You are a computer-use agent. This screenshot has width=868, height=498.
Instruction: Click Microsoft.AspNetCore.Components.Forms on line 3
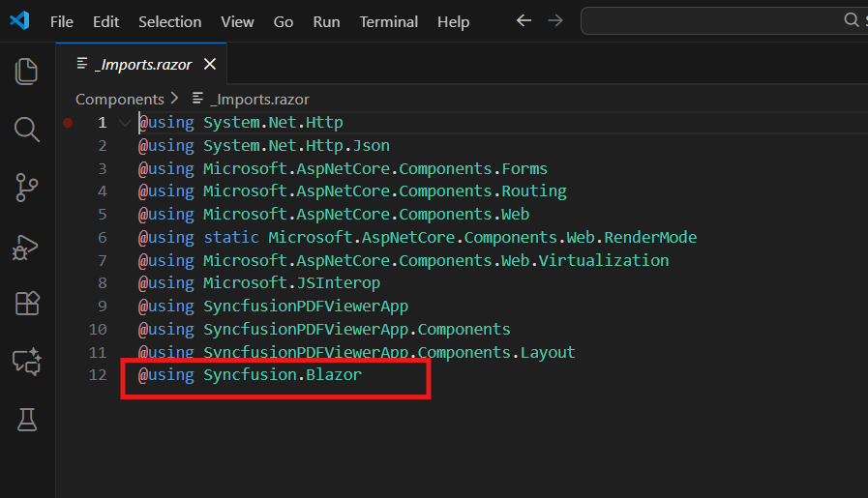coord(375,168)
